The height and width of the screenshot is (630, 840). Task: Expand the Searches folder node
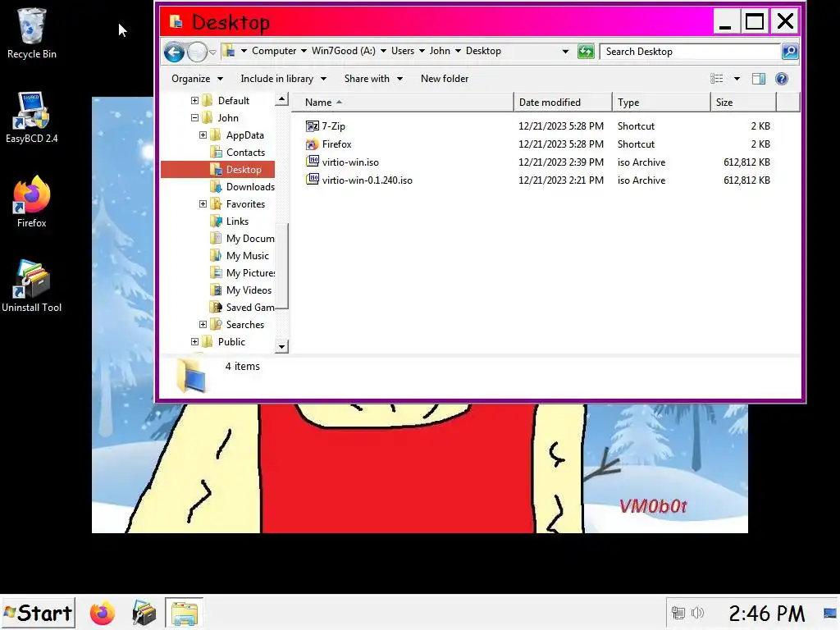click(x=203, y=325)
